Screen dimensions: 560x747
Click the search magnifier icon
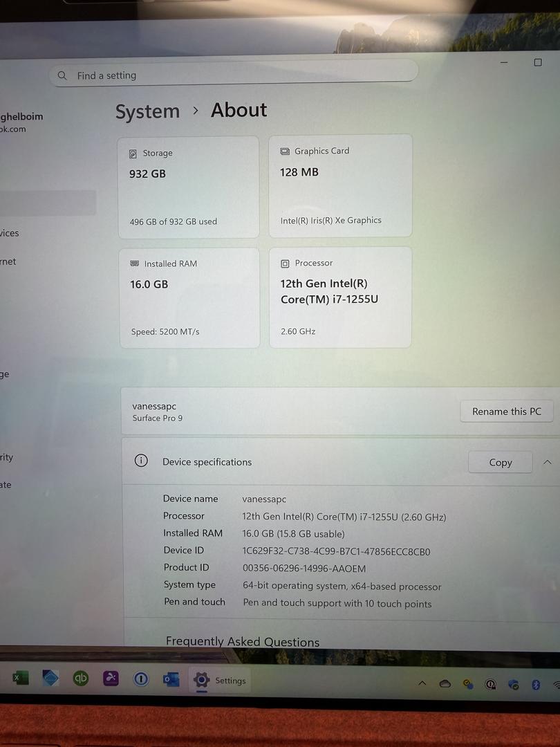coord(62,75)
